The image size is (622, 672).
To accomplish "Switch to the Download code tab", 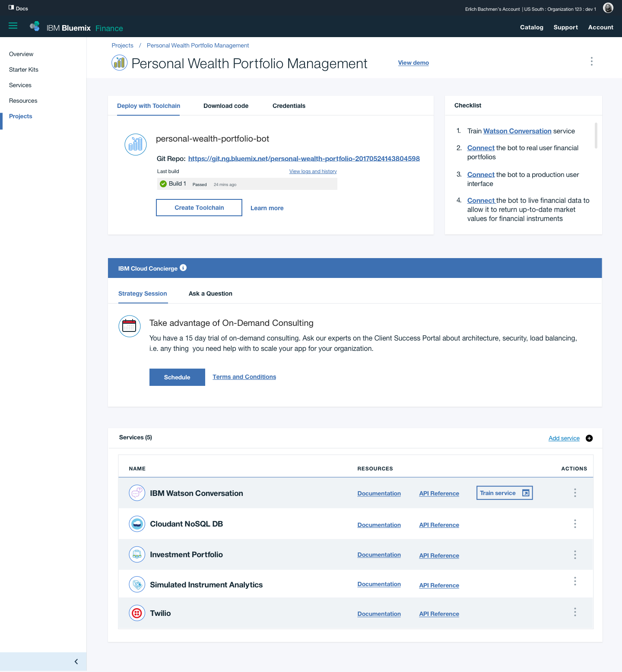I will [x=226, y=106].
